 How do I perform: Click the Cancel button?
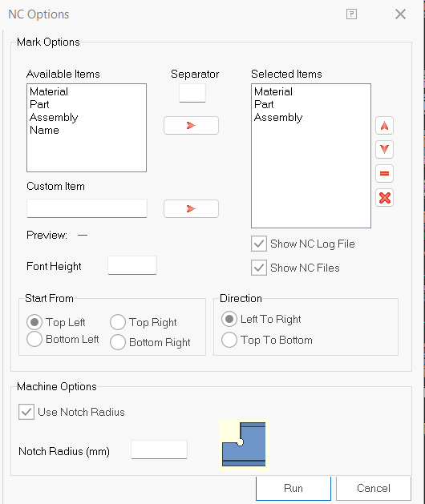[374, 488]
